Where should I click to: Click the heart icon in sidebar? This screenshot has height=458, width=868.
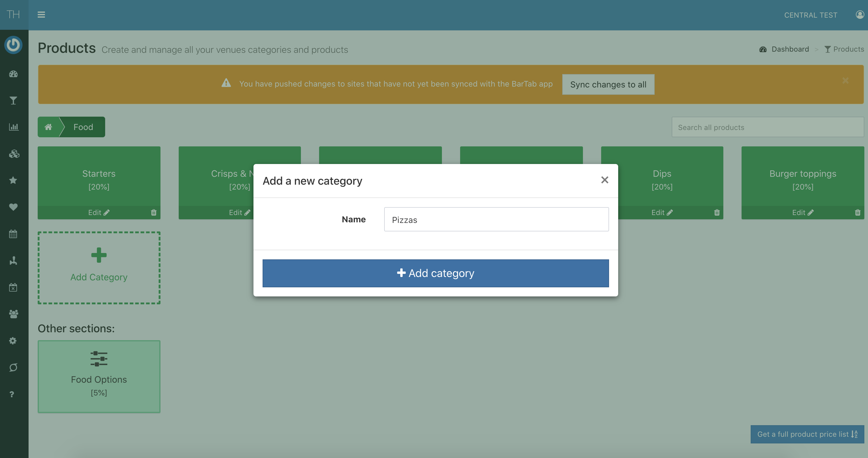click(13, 207)
